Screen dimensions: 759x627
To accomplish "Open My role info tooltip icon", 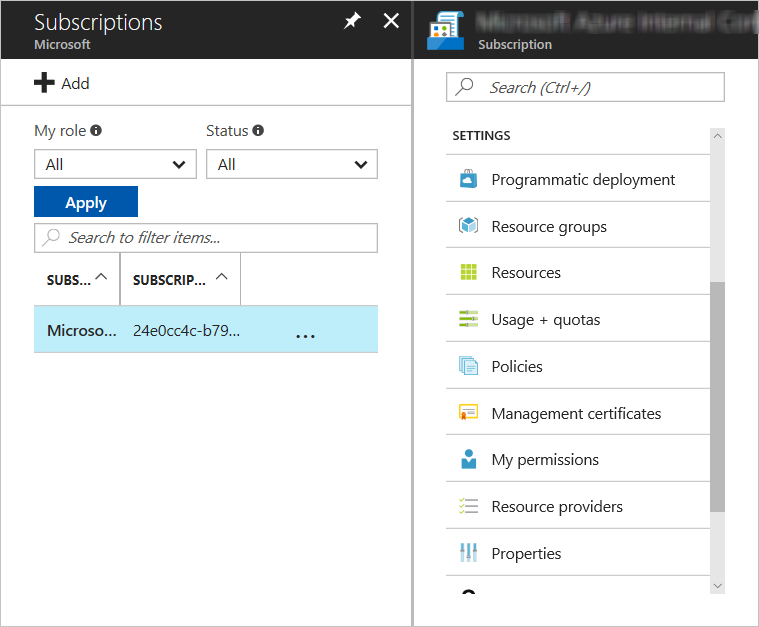I will click(96, 130).
